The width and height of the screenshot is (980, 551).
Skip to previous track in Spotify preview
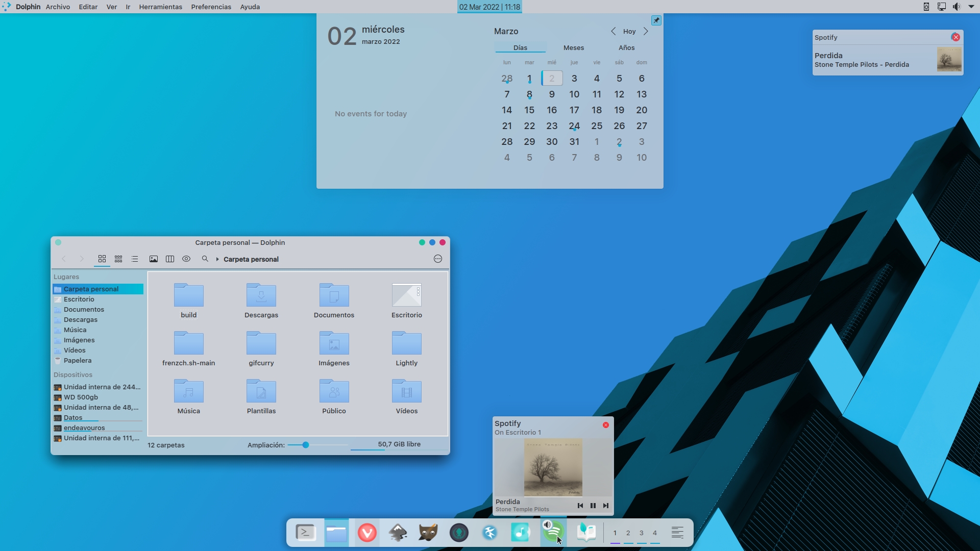click(x=580, y=506)
